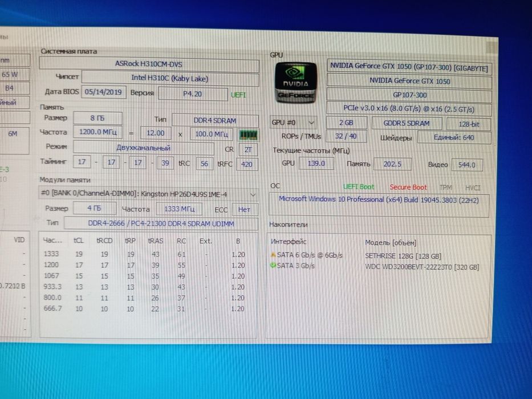Viewport: 532px width, 399px height.
Task: Click the green SATA 3 Gb/s status icon
Action: 273,266
